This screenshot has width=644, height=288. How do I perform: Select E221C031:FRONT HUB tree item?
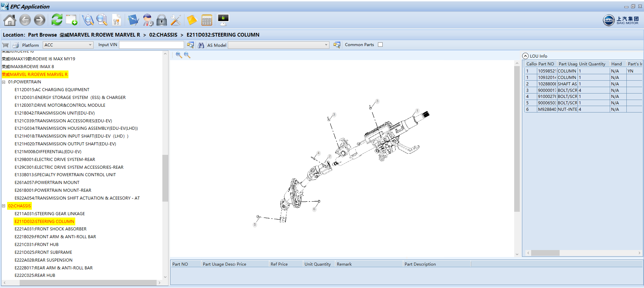point(36,245)
